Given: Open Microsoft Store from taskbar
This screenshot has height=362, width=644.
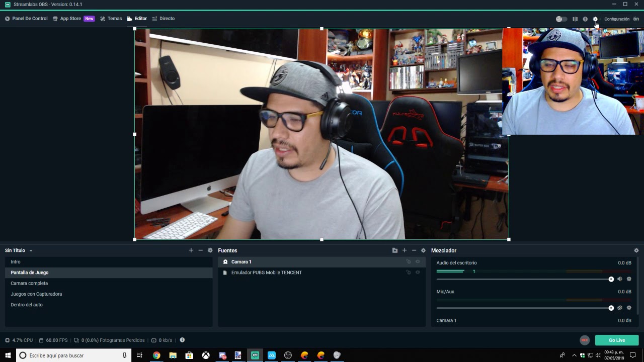Looking at the screenshot, I should coord(189,355).
